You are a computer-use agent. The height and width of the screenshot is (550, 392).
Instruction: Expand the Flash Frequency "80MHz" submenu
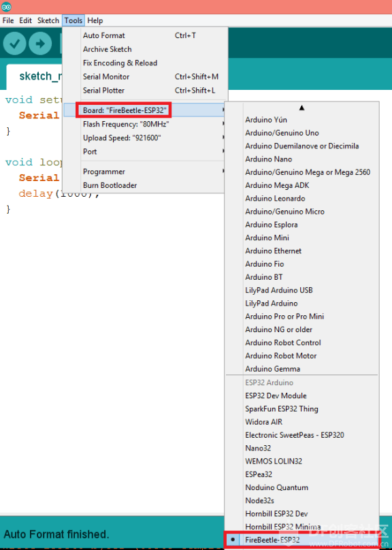coord(145,124)
